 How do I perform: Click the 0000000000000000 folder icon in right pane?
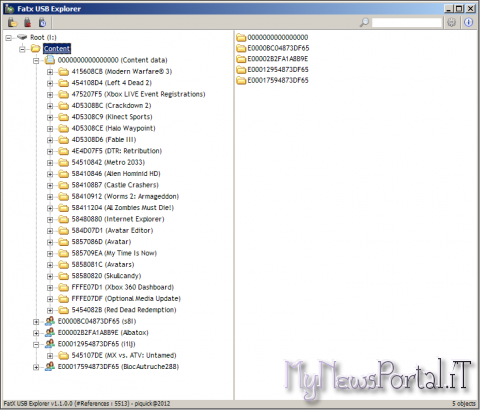click(241, 37)
